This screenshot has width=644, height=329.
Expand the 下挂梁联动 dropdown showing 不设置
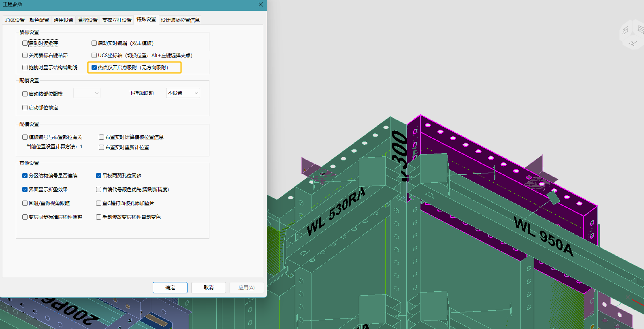point(183,93)
